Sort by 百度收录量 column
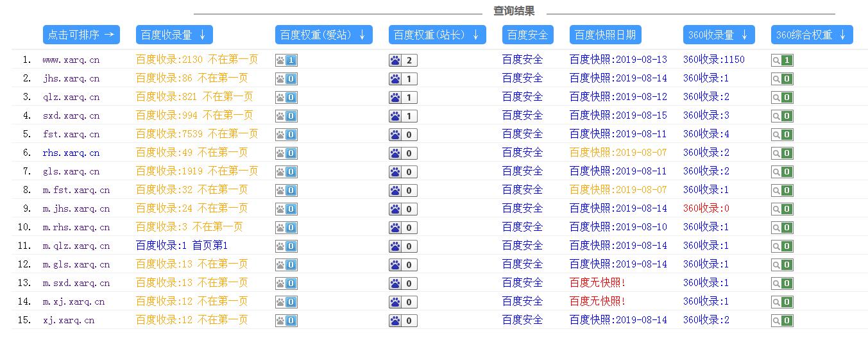 click(x=174, y=35)
